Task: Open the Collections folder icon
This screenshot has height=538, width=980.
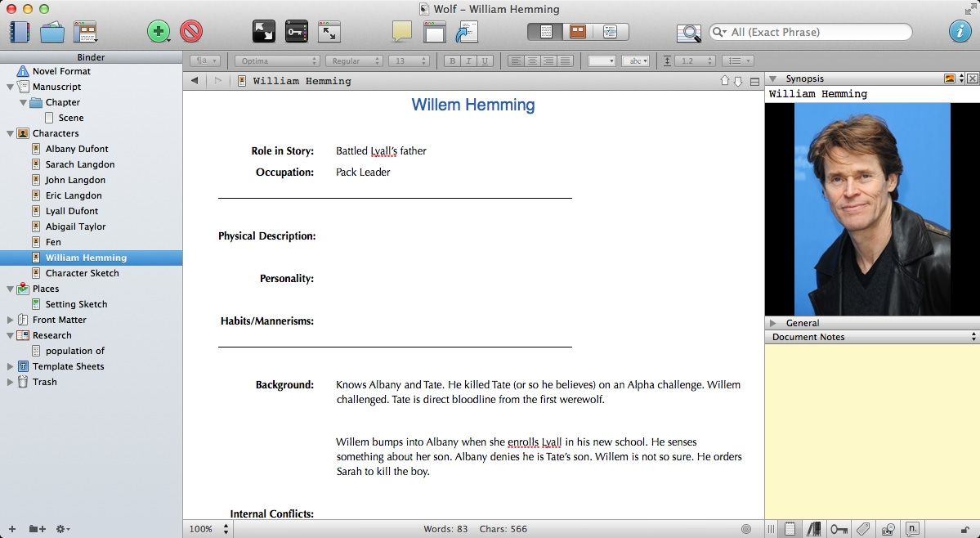Action: tap(52, 32)
